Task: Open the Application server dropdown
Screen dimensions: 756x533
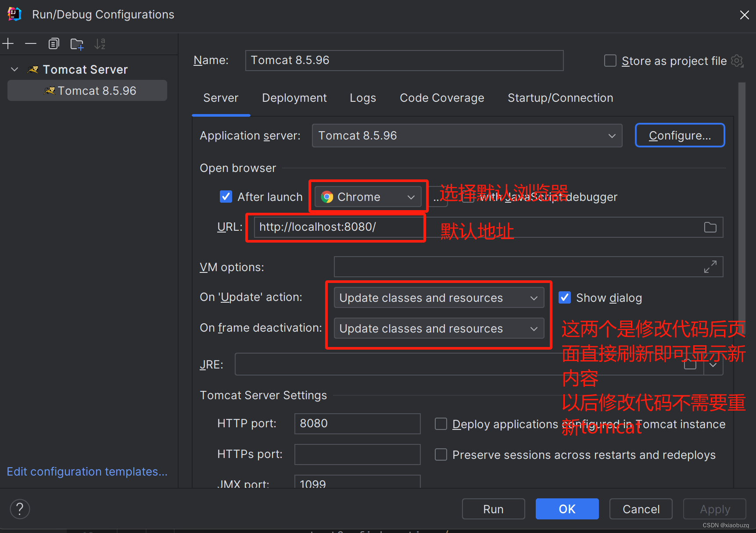Action: [x=611, y=136]
